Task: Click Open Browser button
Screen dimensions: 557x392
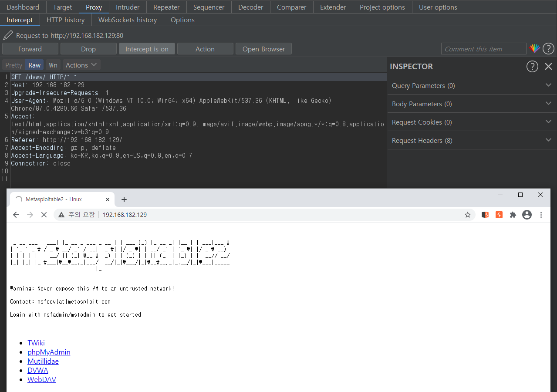Action: click(x=263, y=49)
